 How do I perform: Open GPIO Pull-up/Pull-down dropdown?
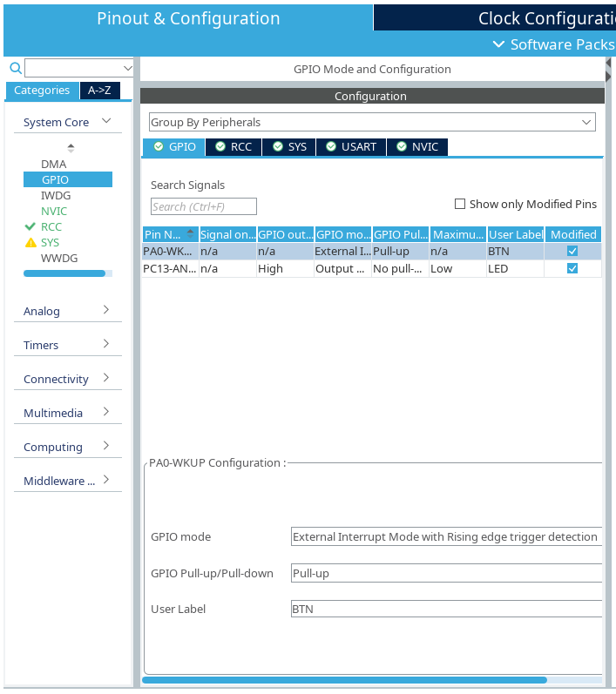(446, 573)
